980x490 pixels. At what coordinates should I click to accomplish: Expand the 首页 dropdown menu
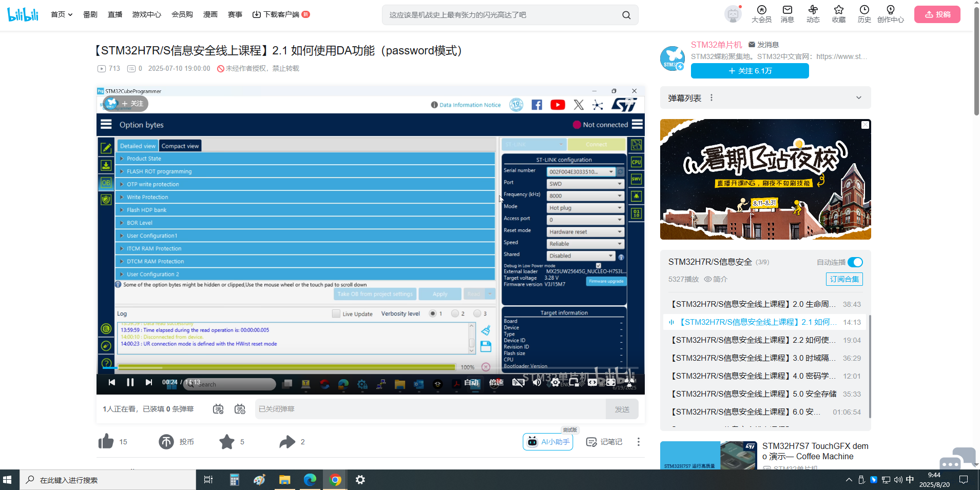click(62, 14)
